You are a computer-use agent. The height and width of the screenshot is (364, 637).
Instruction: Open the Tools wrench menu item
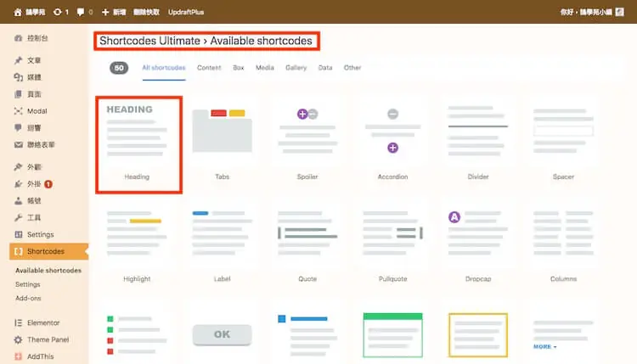pos(28,217)
